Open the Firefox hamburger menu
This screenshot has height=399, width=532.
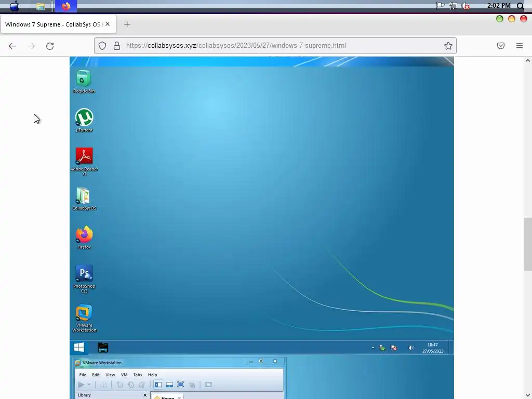click(x=520, y=46)
